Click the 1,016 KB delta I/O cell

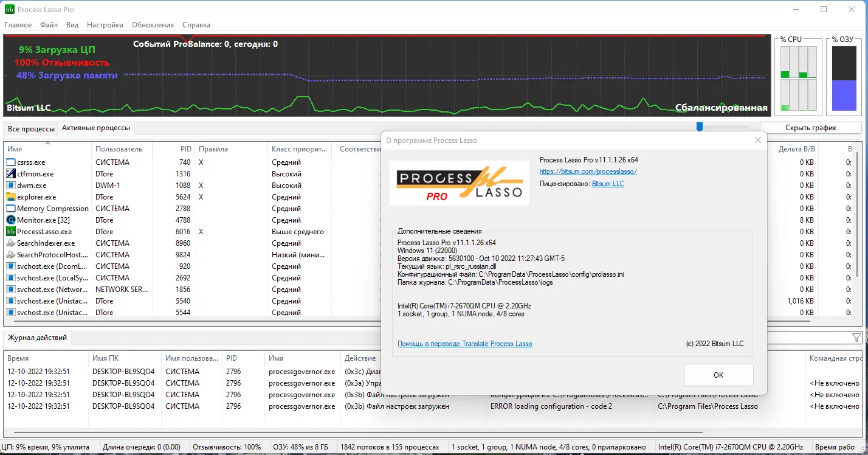pyautogui.click(x=799, y=301)
